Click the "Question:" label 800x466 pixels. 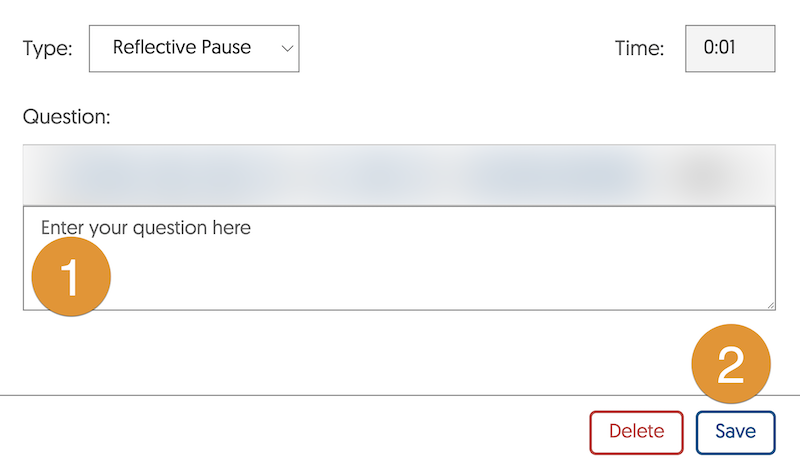(x=66, y=116)
